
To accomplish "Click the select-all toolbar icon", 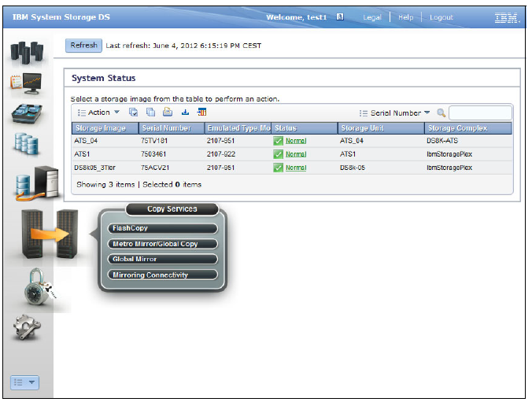I will 133,112.
